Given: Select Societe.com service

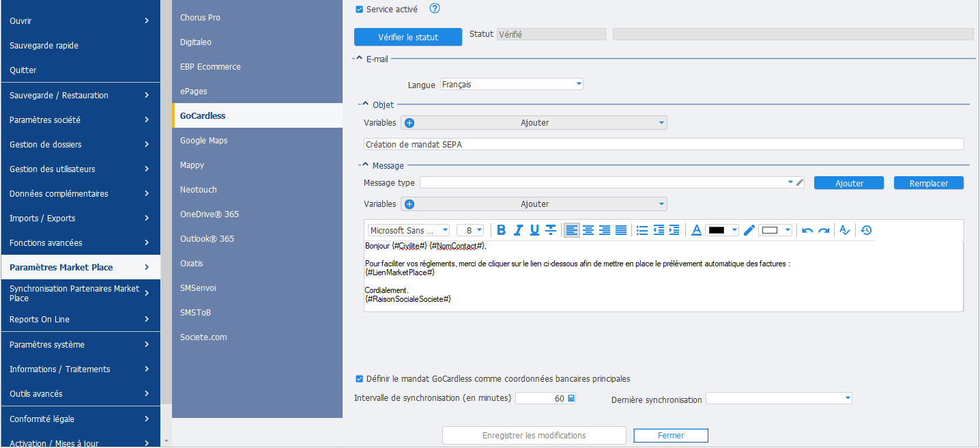Looking at the screenshot, I should [x=257, y=337].
